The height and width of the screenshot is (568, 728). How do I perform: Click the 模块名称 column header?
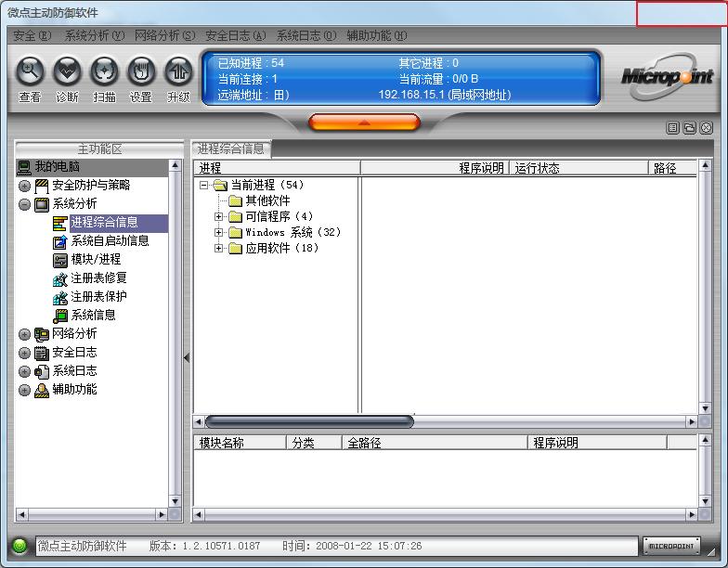click(x=240, y=443)
